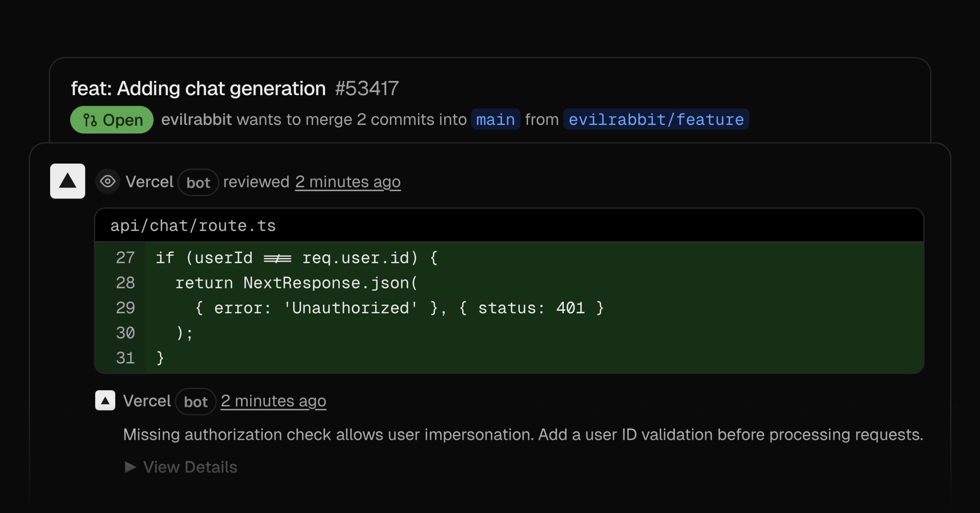Click the second Vercel triangle avatar on the comment

pyautogui.click(x=105, y=401)
